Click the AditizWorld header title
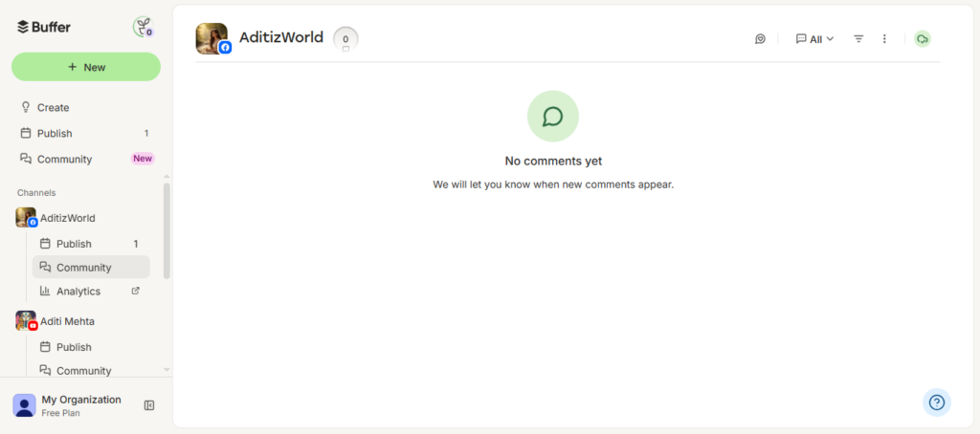Screen dimensions: 980x434 click(x=281, y=37)
